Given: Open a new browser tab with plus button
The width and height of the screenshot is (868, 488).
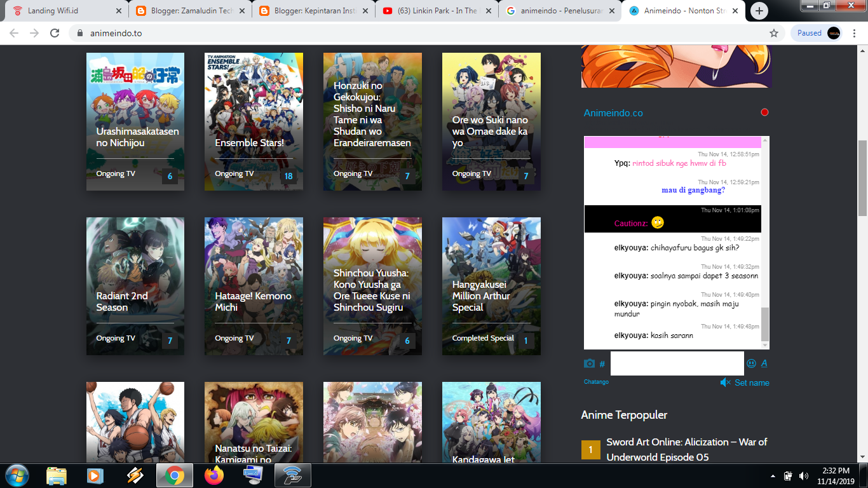Looking at the screenshot, I should click(759, 11).
